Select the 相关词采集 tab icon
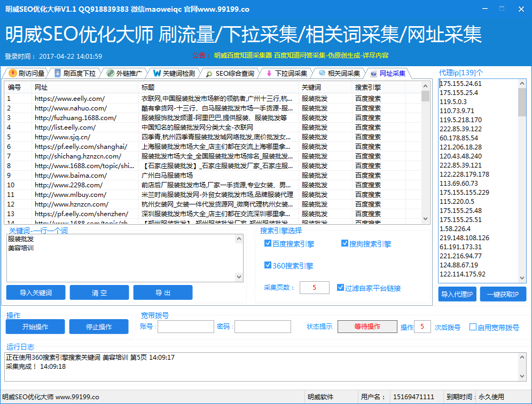The image size is (532, 404). coord(322,74)
